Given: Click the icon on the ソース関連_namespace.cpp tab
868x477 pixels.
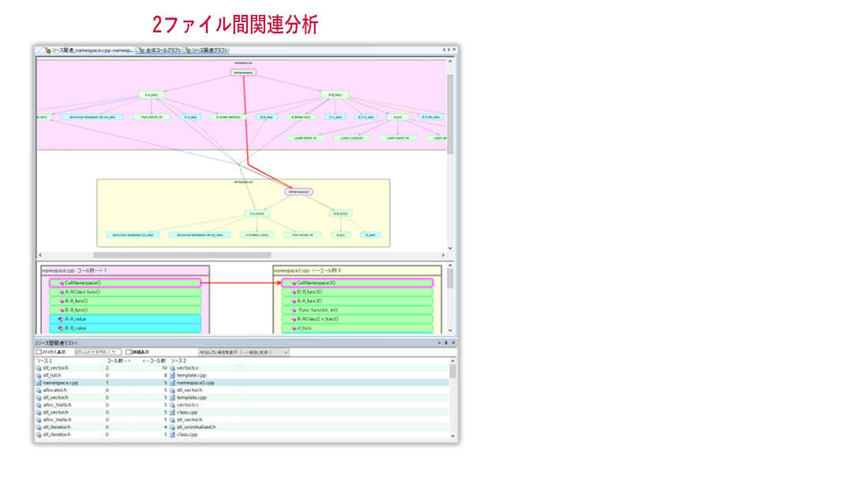Looking at the screenshot, I should 47,51.
